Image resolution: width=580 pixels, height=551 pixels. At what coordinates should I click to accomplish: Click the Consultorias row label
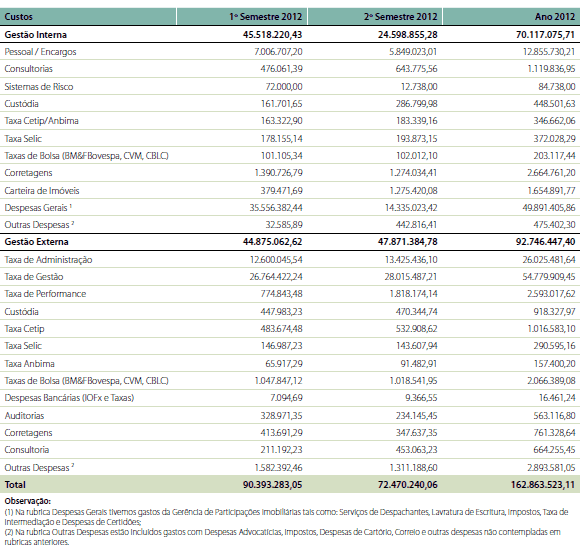pyautogui.click(x=28, y=69)
